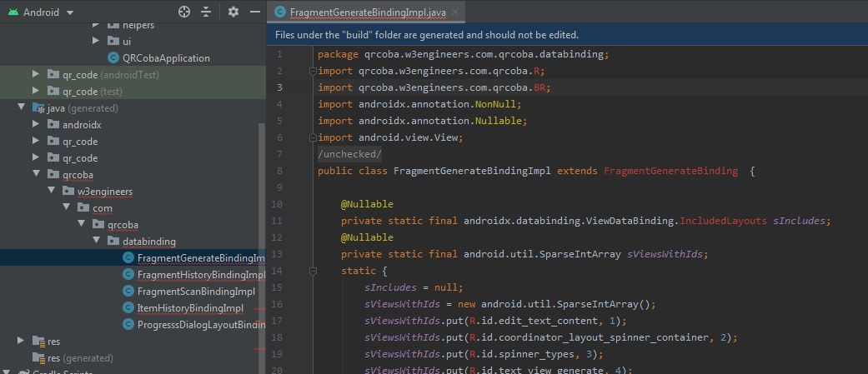
Task: Select FragmentScanBindingImpl in the project tree
Action: pyautogui.click(x=196, y=291)
